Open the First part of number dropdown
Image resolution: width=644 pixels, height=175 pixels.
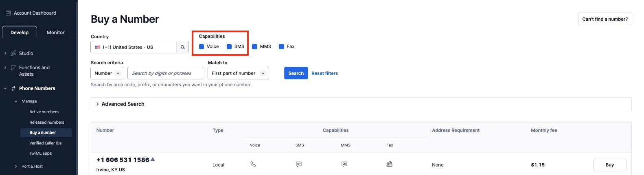pyautogui.click(x=238, y=73)
